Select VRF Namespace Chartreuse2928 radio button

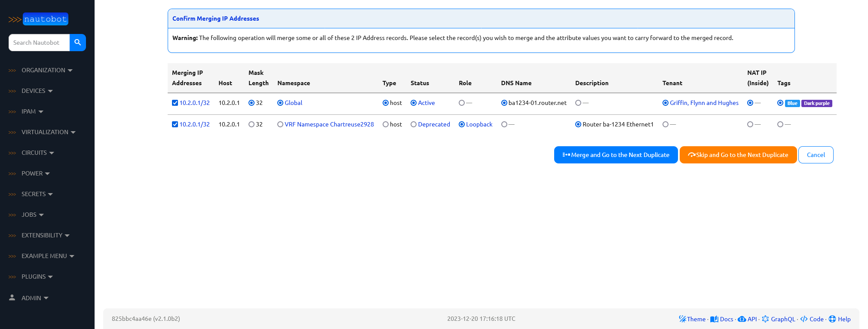pyautogui.click(x=280, y=124)
